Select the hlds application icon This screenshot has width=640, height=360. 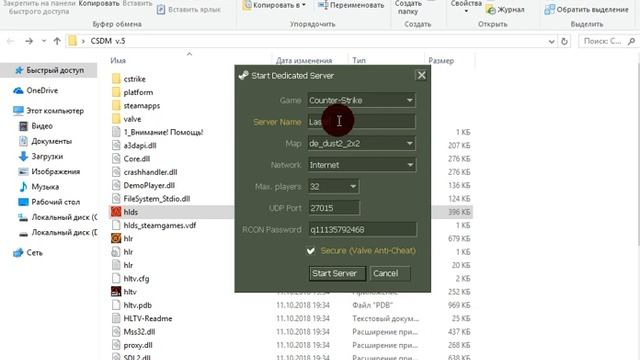coord(116,212)
